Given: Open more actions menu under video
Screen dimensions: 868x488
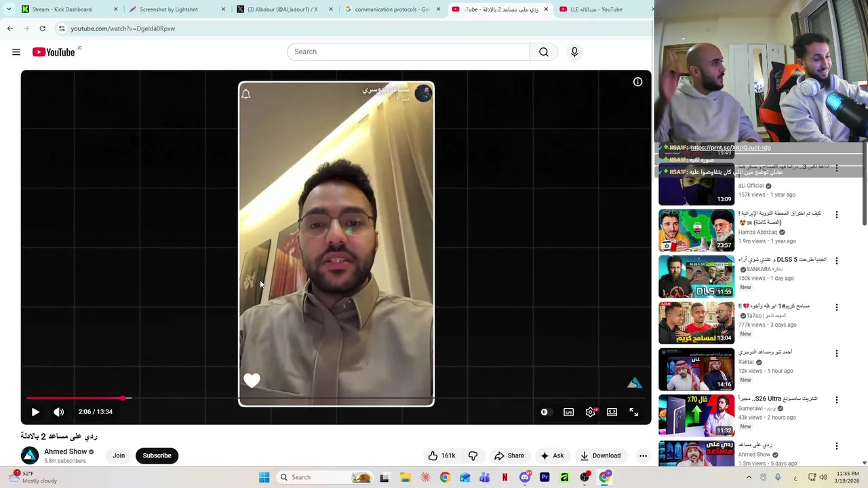Looking at the screenshot, I should [643, 455].
